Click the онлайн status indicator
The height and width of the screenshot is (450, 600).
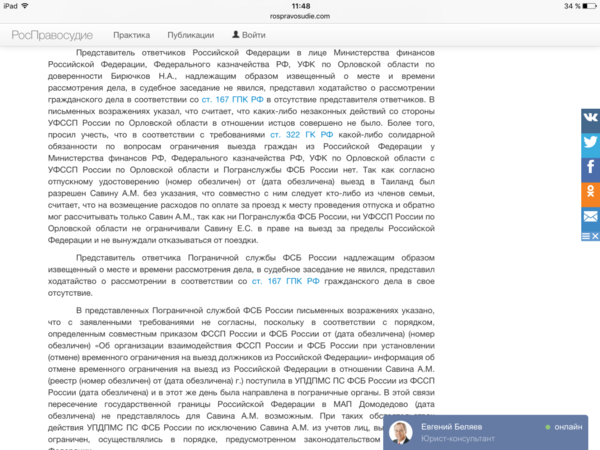point(564,427)
